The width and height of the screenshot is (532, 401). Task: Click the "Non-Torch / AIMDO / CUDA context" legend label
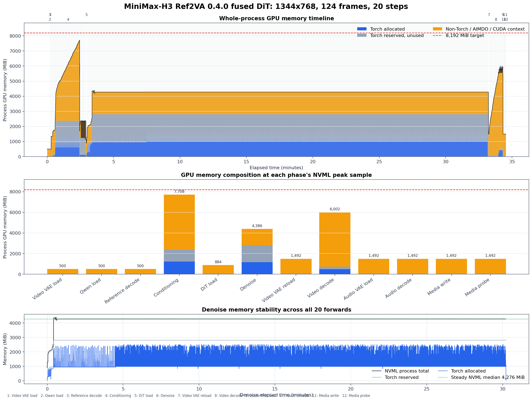(485, 29)
